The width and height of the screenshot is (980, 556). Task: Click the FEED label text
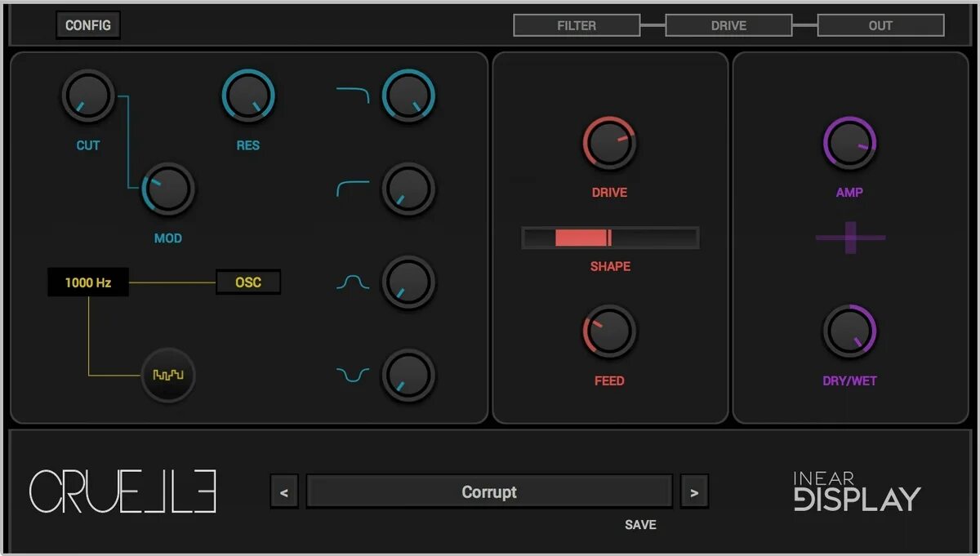click(609, 380)
